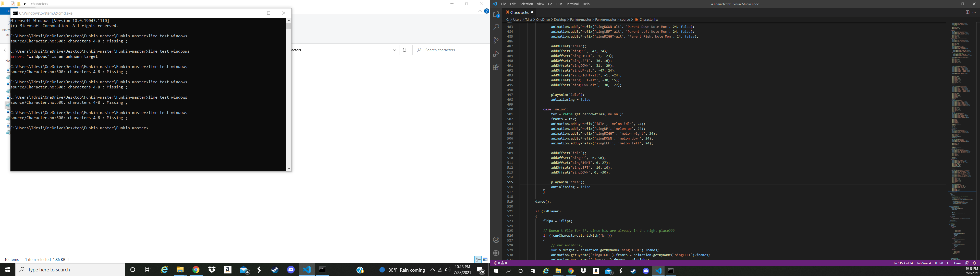Image resolution: width=980 pixels, height=276 pixels.
Task: Open Dropbox from the left taskbar
Action: (212, 270)
